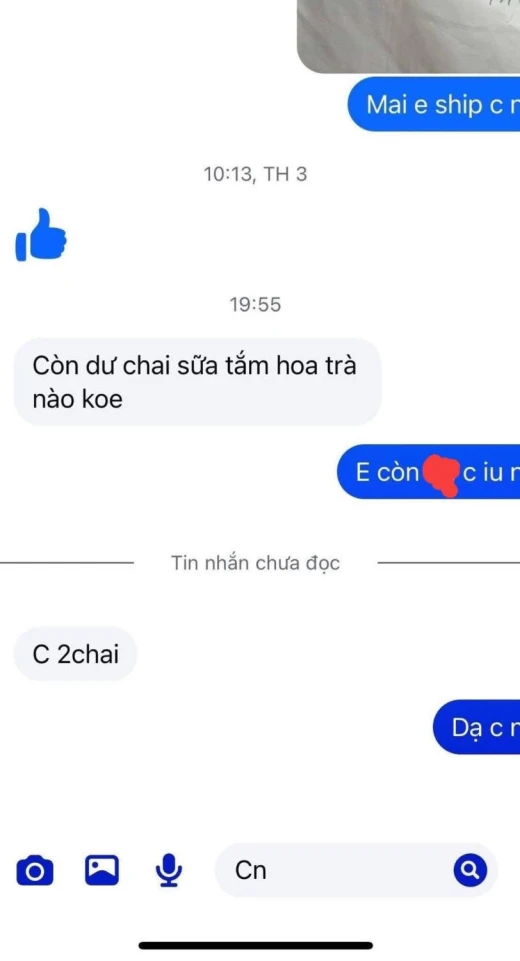Tap the magnifier icon inside message field

pos(470,870)
